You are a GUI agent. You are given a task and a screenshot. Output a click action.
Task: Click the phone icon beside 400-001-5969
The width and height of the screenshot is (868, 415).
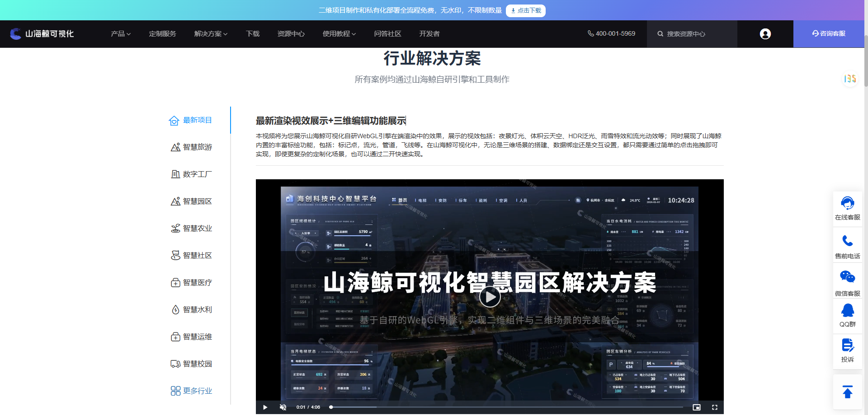[590, 33]
